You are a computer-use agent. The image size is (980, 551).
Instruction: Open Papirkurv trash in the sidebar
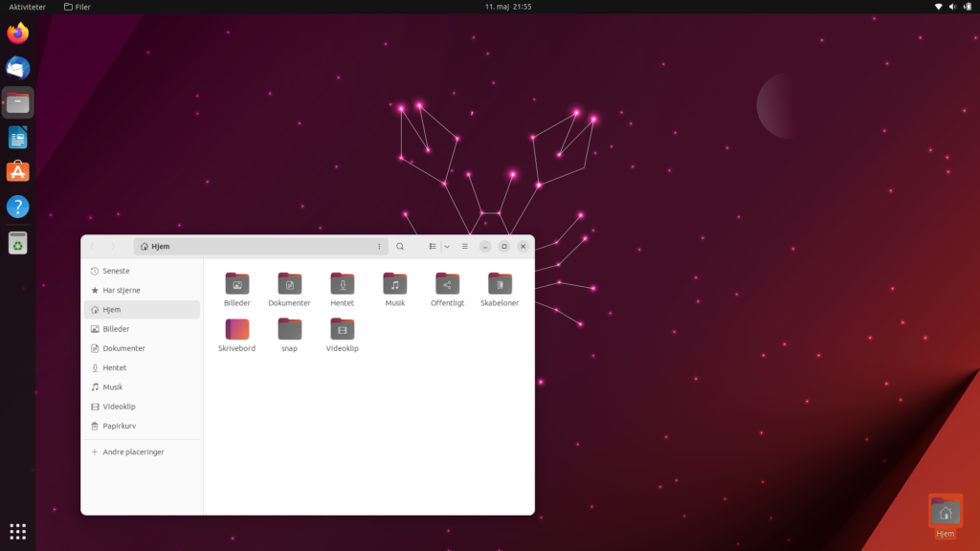(x=142, y=426)
